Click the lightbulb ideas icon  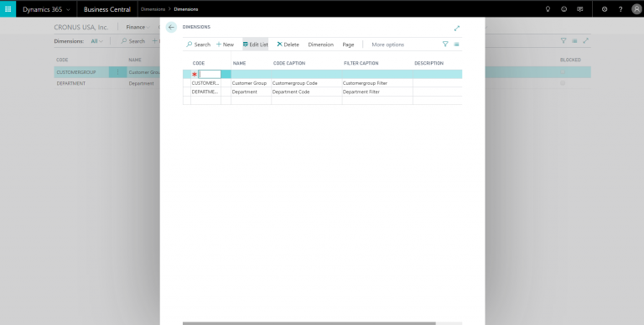click(x=548, y=9)
